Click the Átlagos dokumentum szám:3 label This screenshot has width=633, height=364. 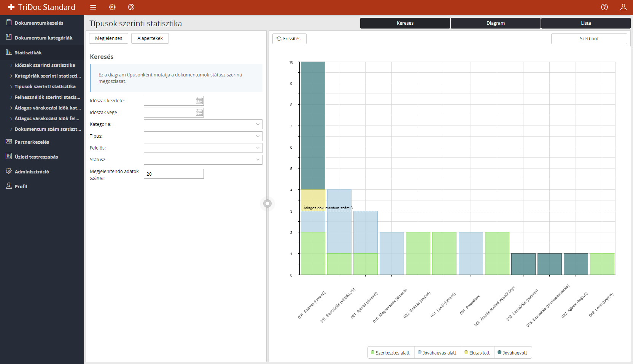pyautogui.click(x=328, y=208)
